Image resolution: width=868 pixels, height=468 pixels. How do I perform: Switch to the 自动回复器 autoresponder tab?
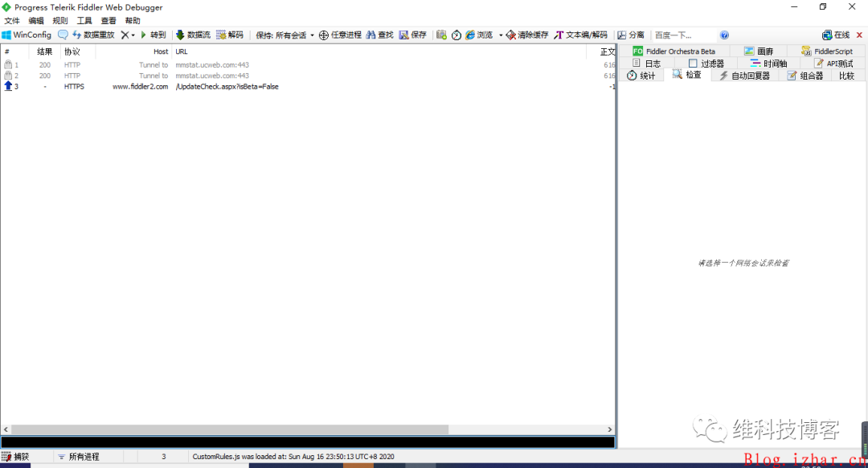[745, 76]
